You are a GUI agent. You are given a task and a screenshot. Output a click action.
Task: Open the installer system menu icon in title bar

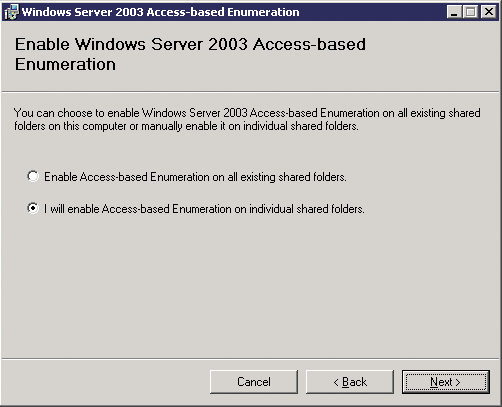pyautogui.click(x=11, y=12)
